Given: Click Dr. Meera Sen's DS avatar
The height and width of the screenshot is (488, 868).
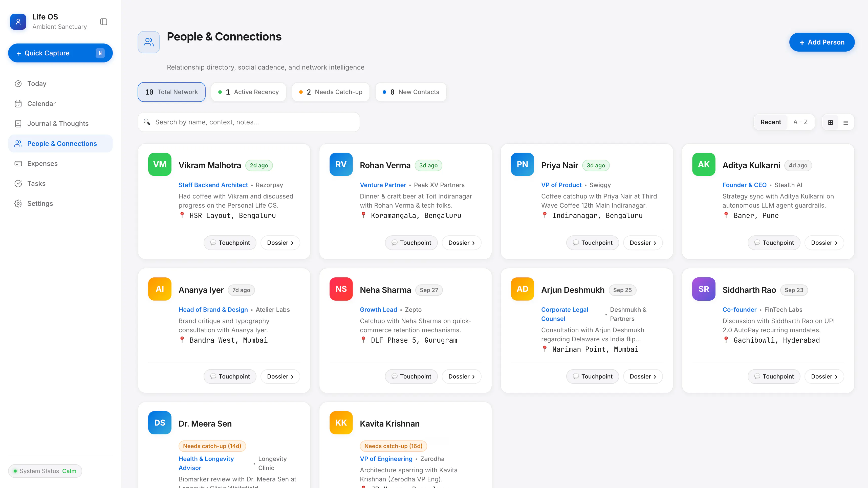Looking at the screenshot, I should (x=160, y=423).
